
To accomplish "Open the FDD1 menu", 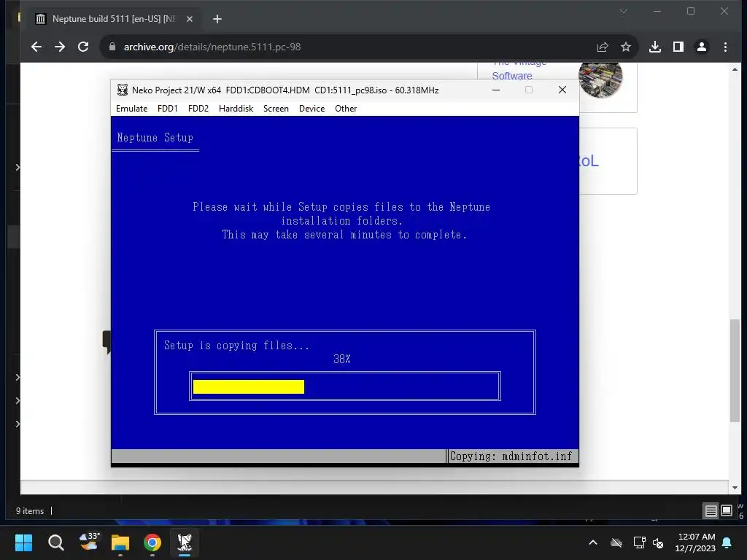I will point(167,109).
